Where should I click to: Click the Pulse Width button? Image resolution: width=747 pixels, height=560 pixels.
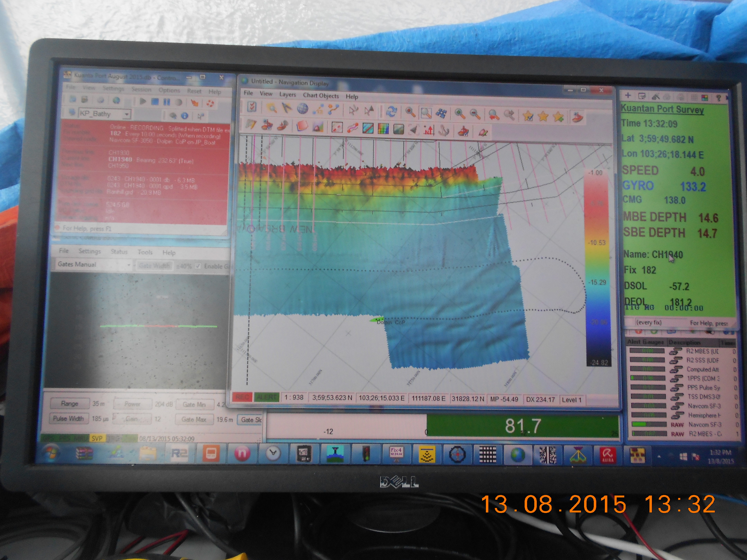coord(68,419)
